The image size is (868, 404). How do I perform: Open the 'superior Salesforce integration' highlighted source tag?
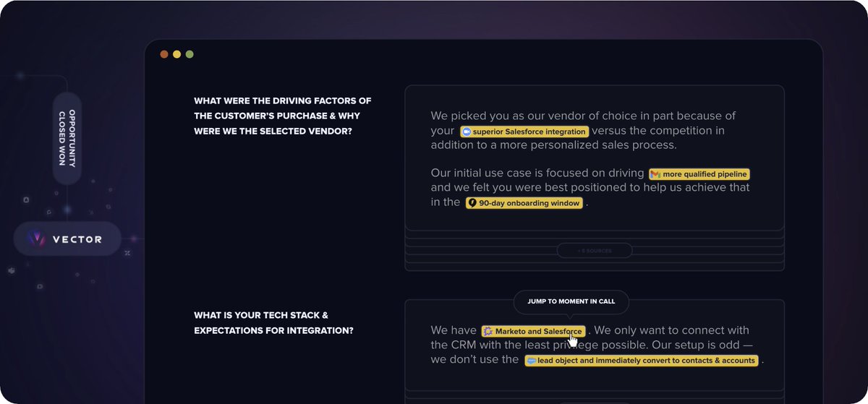point(524,132)
